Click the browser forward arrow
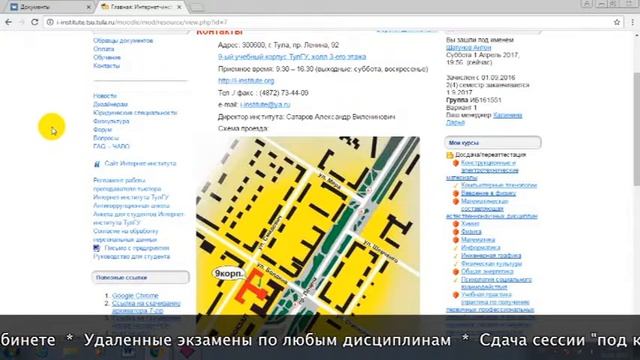Screen dimensions: 640x360 tap(21, 22)
